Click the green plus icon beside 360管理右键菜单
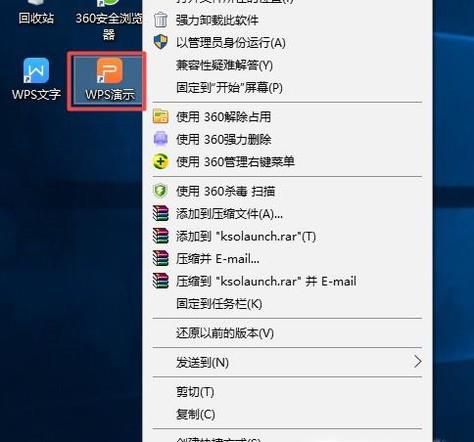474x442 pixels. [x=161, y=162]
